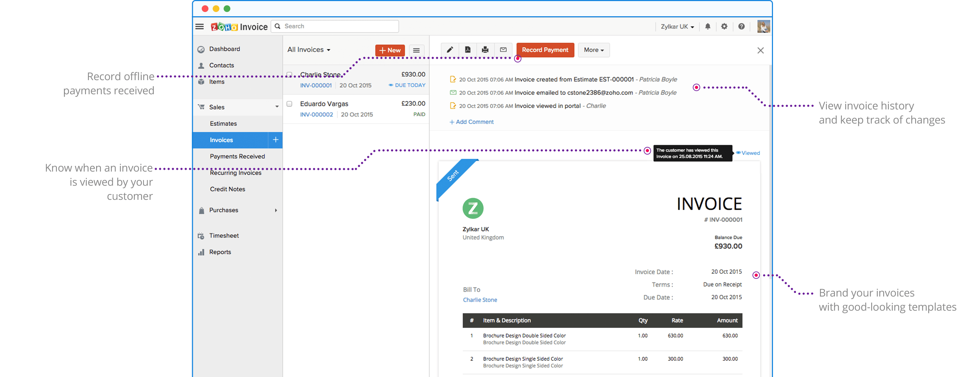Screen dimensions: 980x377
Task: Select the Charlie Stone invoice checkbox
Action: click(289, 74)
